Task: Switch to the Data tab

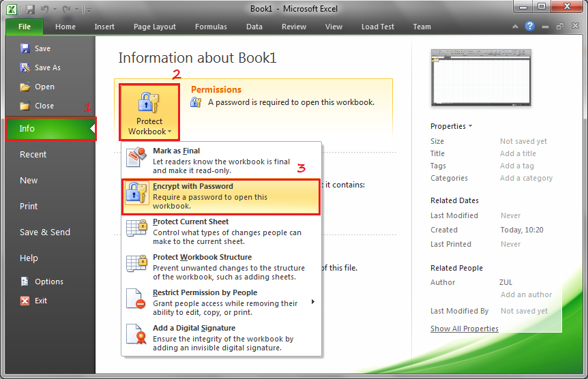Action: click(x=254, y=27)
